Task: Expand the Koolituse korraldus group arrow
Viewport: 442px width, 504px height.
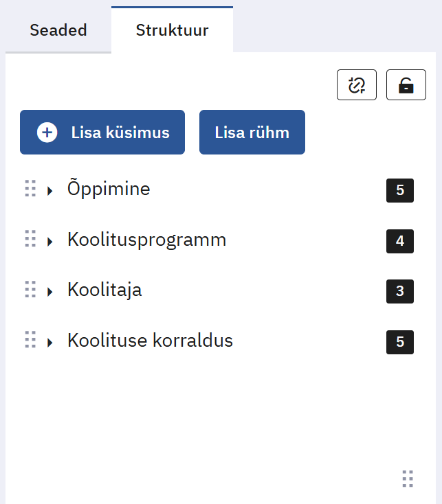Action: [x=50, y=343]
